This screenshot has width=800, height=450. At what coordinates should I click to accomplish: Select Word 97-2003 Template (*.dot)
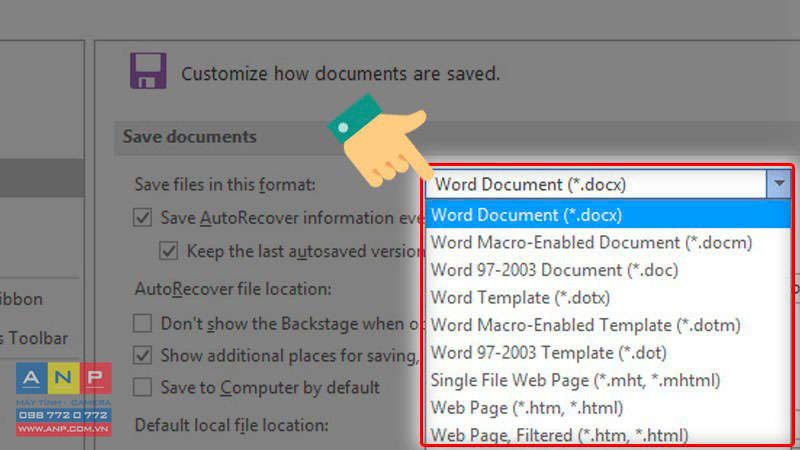[x=608, y=353]
